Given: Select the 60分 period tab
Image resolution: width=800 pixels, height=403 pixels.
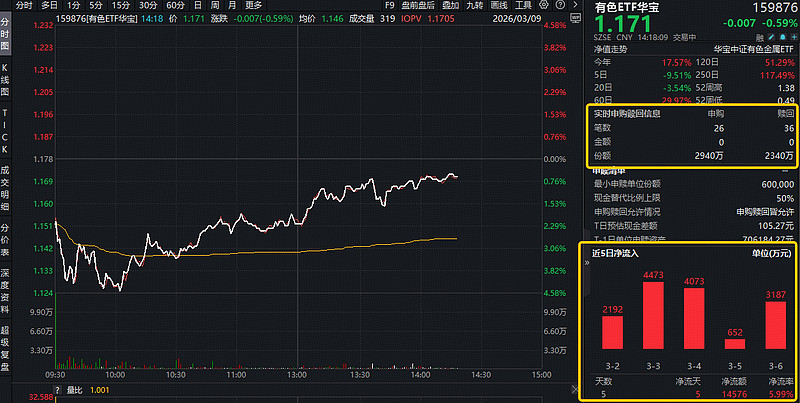Looking at the screenshot, I should [x=174, y=5].
